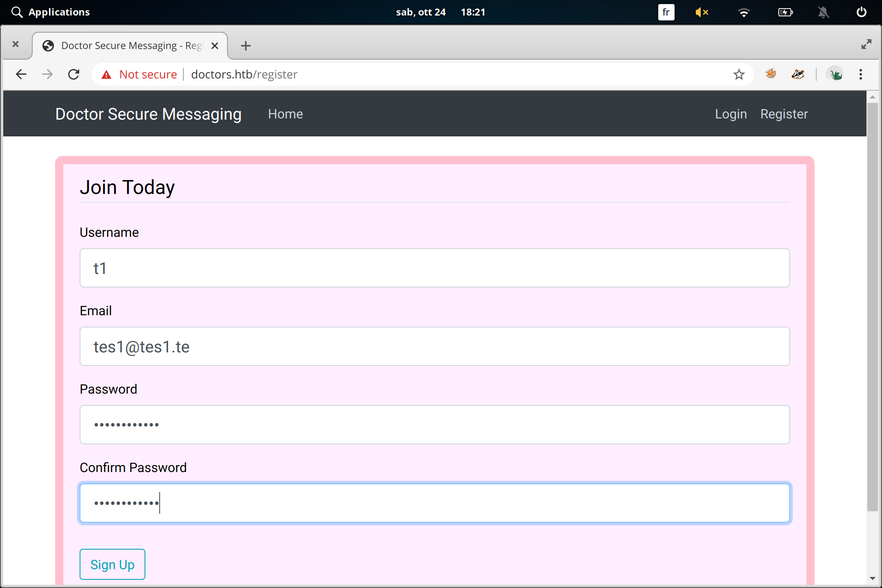Open the second browser extension icon

pyautogui.click(x=797, y=74)
